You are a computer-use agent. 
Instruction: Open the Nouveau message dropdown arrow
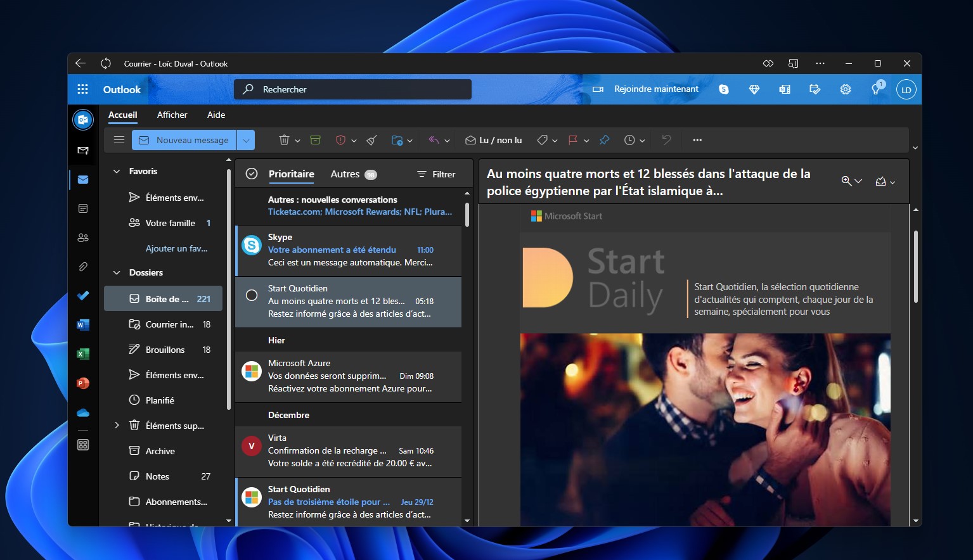[x=246, y=140]
